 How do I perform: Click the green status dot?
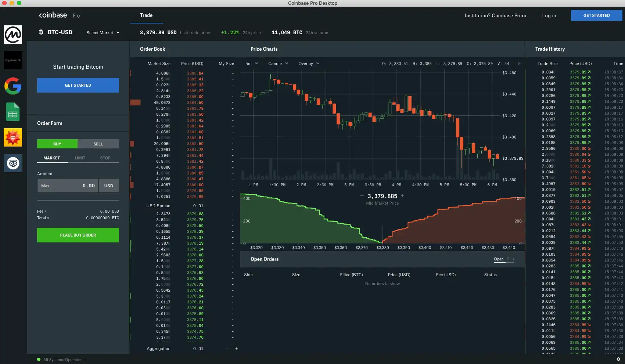39,360
